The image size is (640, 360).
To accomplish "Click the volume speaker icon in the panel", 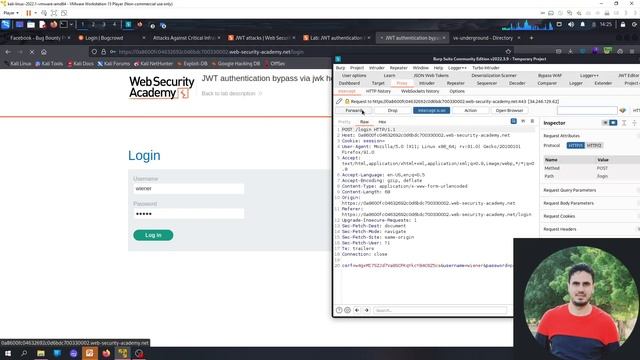I will [571, 24].
